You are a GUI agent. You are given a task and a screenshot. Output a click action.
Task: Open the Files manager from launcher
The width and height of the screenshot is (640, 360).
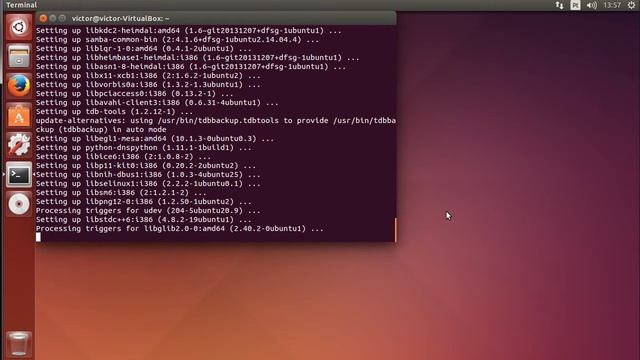coord(19,56)
